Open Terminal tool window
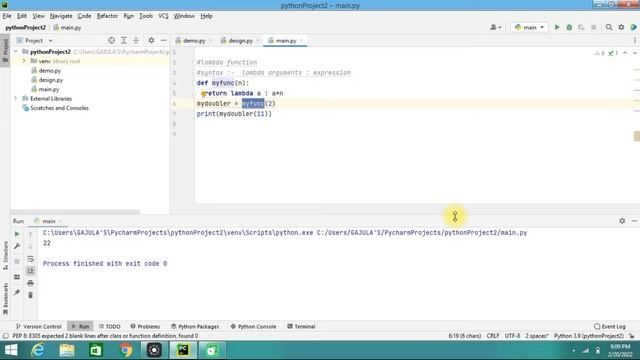 point(301,327)
